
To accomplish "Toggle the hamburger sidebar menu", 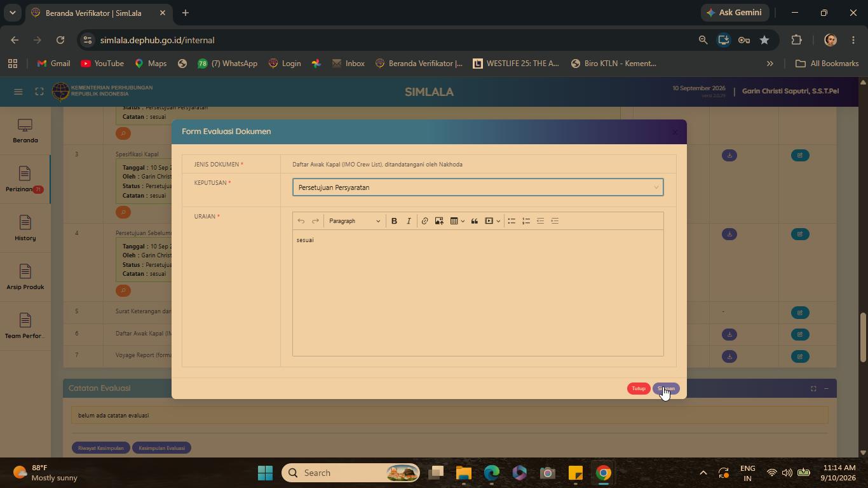I will pyautogui.click(x=18, y=92).
